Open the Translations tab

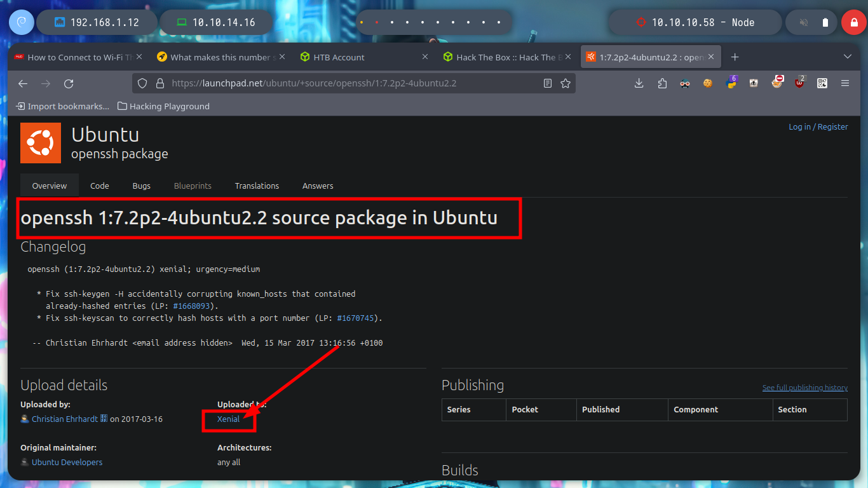257,186
